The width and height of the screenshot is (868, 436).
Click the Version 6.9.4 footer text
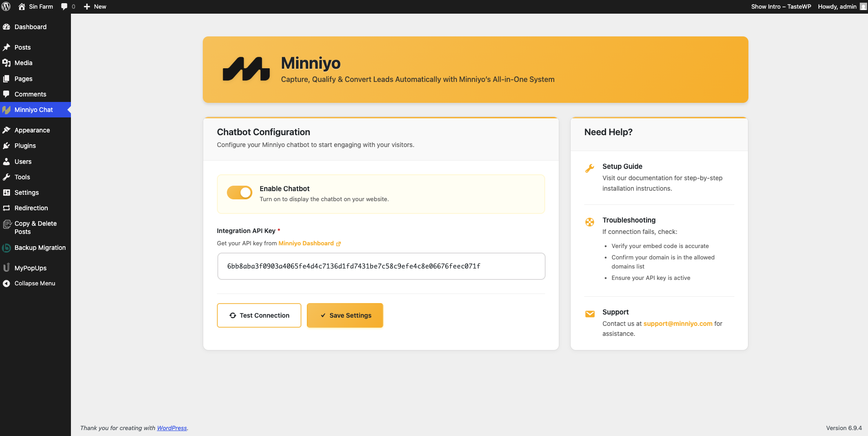click(844, 428)
